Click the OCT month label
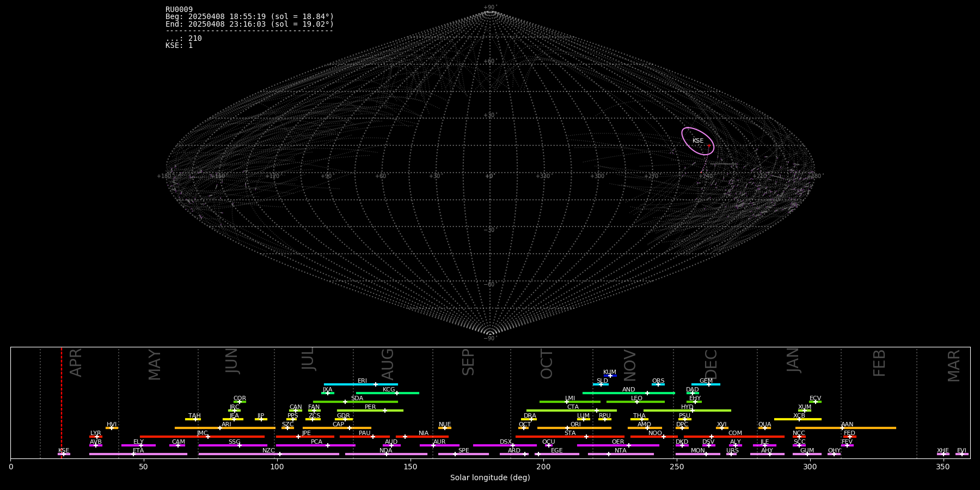This screenshot has height=490, width=980. pyautogui.click(x=547, y=364)
